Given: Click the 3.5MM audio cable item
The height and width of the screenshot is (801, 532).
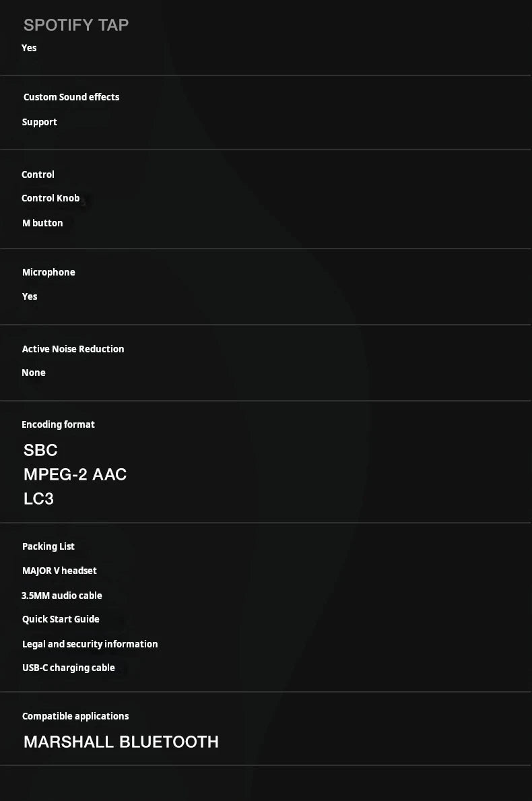Looking at the screenshot, I should pyautogui.click(x=62, y=596).
